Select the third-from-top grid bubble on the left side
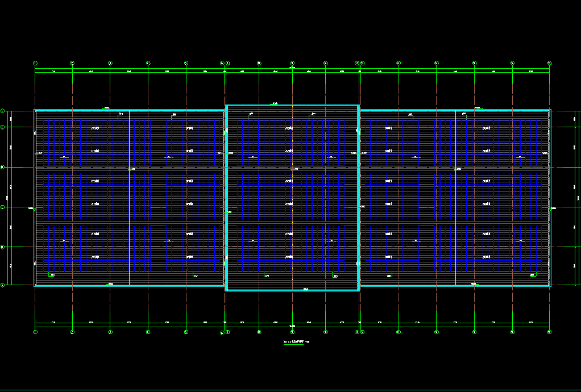This screenshot has height=392, width=581. [2, 167]
